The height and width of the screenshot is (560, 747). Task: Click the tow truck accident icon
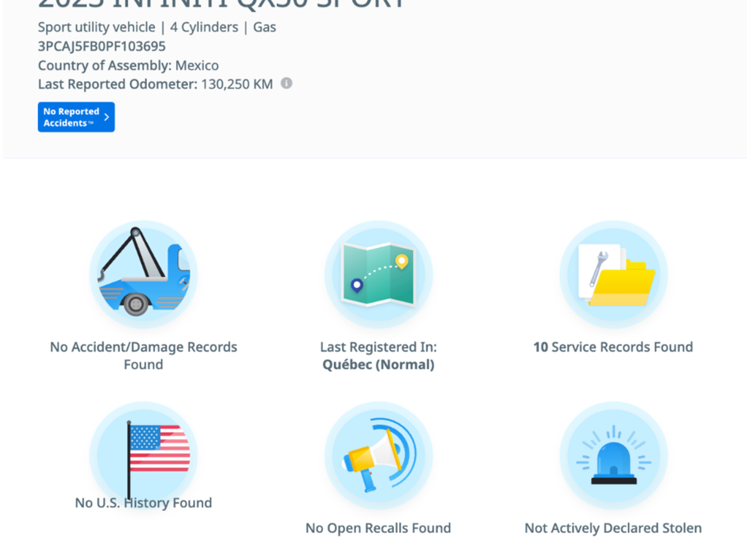(144, 274)
